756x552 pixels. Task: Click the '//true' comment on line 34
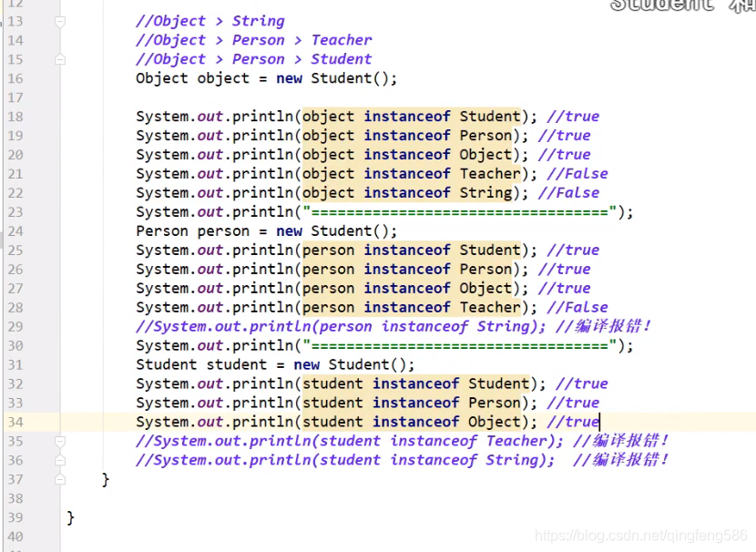573,422
